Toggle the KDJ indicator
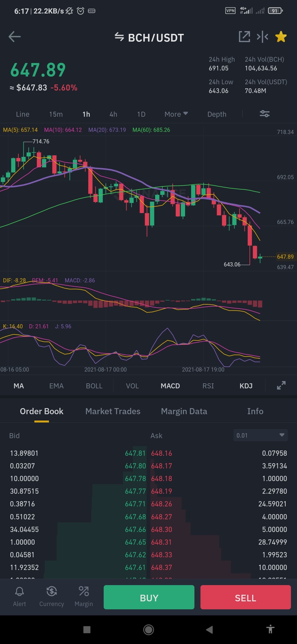The width and height of the screenshot is (297, 644). click(246, 386)
